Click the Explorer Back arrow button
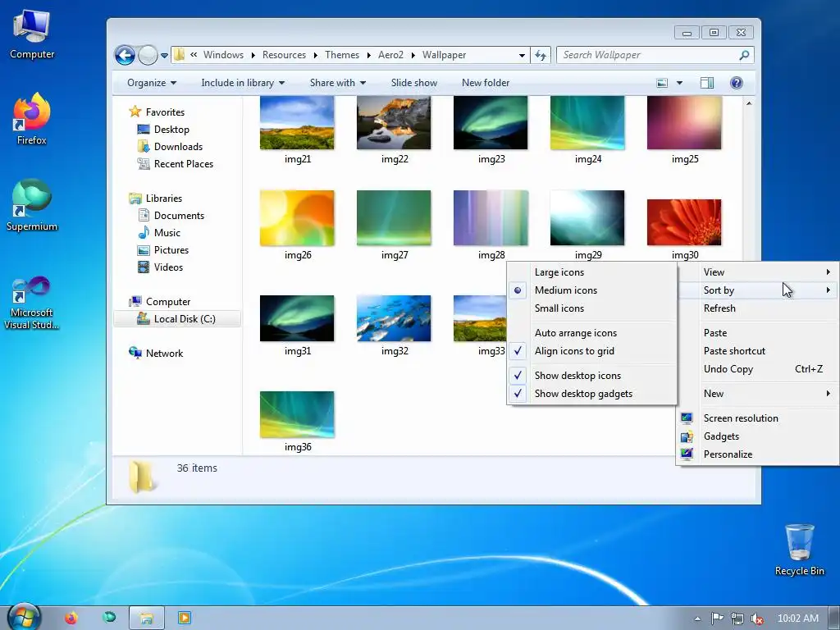This screenshot has width=840, height=630. click(x=125, y=55)
